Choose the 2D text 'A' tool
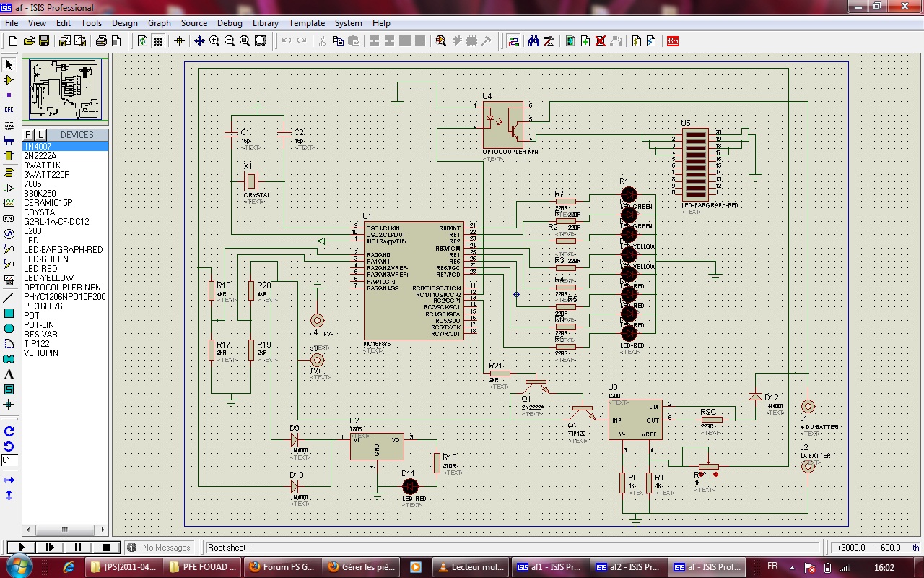 tap(9, 374)
